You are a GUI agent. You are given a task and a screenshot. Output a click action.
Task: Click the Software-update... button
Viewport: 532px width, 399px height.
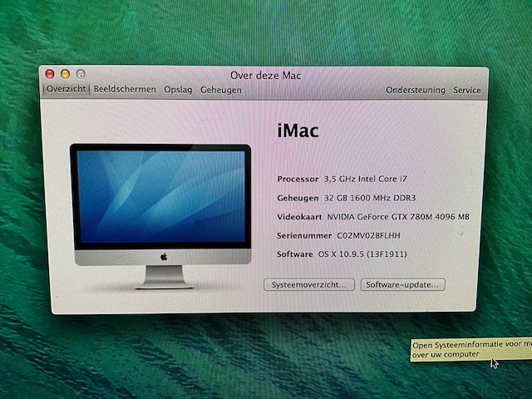click(x=402, y=284)
